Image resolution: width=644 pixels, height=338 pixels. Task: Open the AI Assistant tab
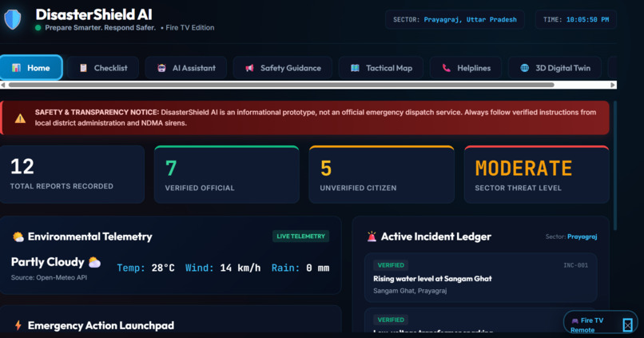[186, 68]
